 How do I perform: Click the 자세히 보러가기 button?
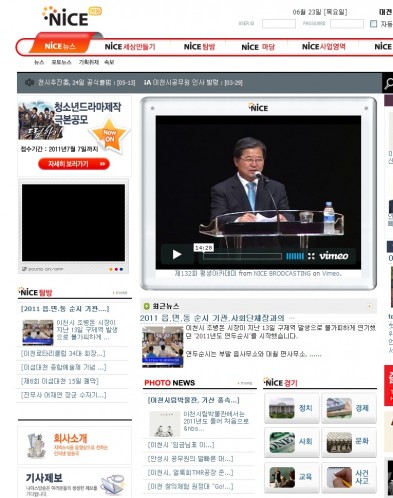(x=74, y=164)
